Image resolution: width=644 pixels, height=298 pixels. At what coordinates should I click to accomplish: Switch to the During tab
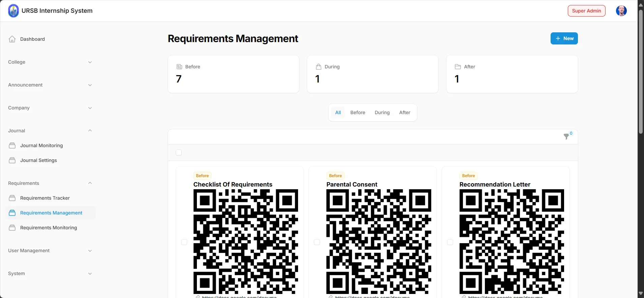click(382, 112)
